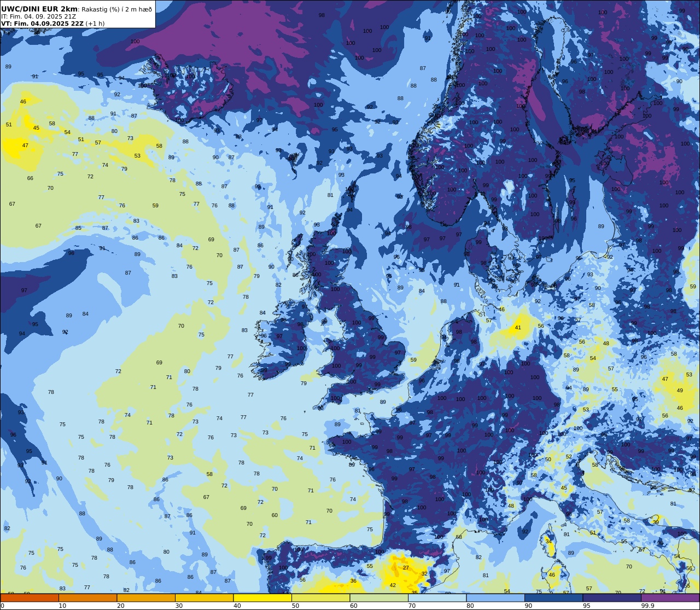This screenshot has height=610, width=700.
Task: Click the 10–20 orange legend swatch
Action: (87, 598)
